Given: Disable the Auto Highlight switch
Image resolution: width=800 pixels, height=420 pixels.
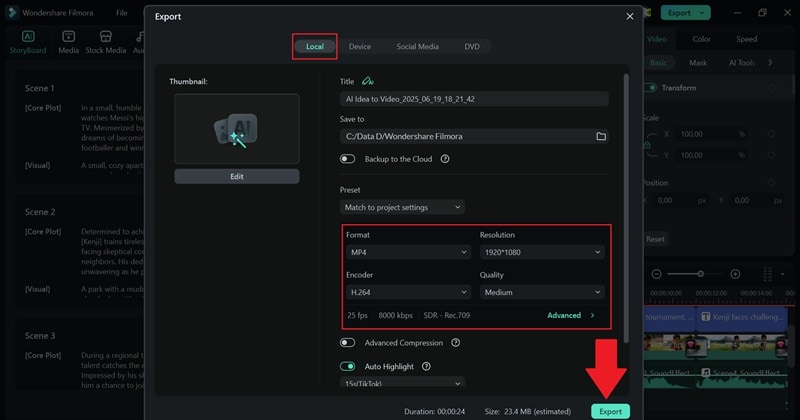Looking at the screenshot, I should [x=347, y=366].
